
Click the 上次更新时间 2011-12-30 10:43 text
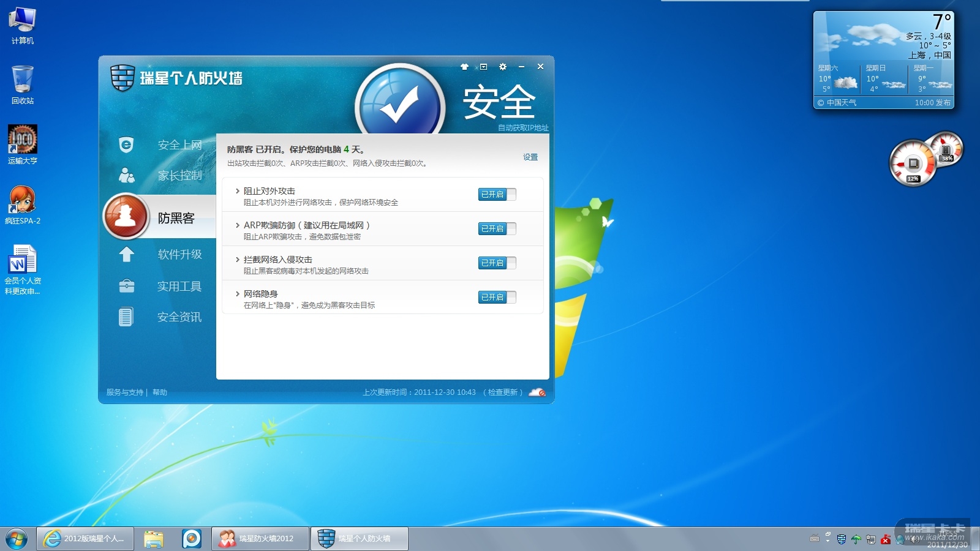pyautogui.click(x=419, y=392)
